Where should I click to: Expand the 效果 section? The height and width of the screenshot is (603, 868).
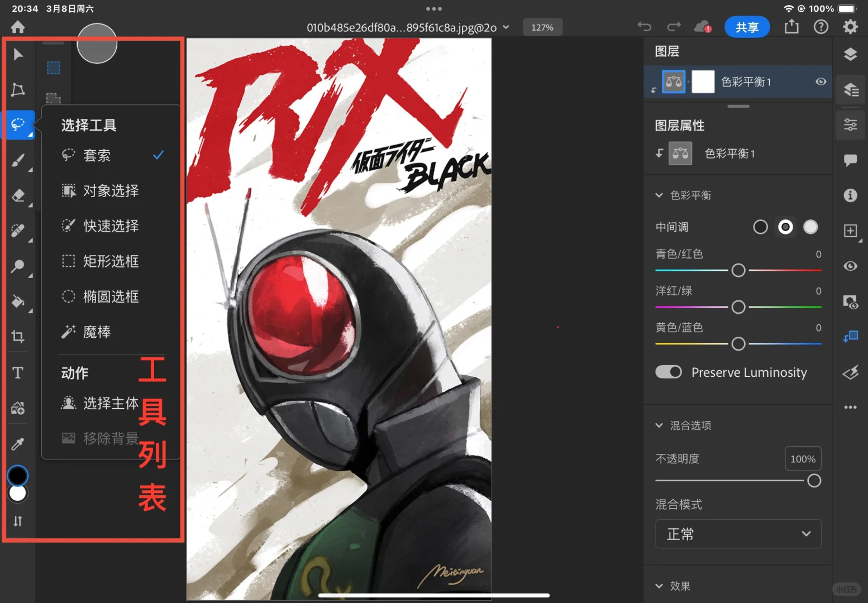coord(659,586)
